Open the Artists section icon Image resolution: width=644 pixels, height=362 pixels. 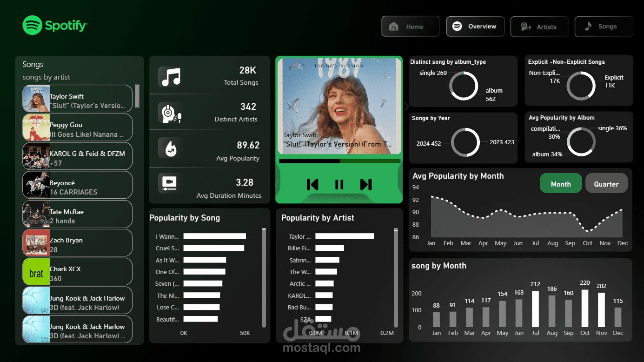pos(524,27)
